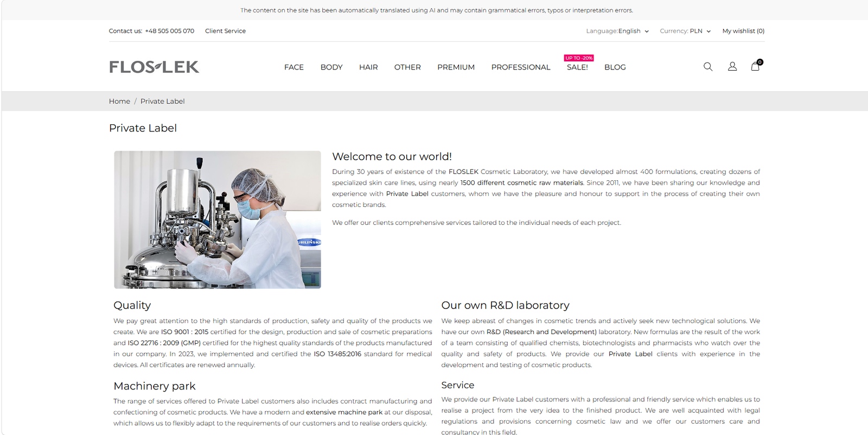868x435 pixels.
Task: Open the FACE menu
Action: [x=294, y=67]
